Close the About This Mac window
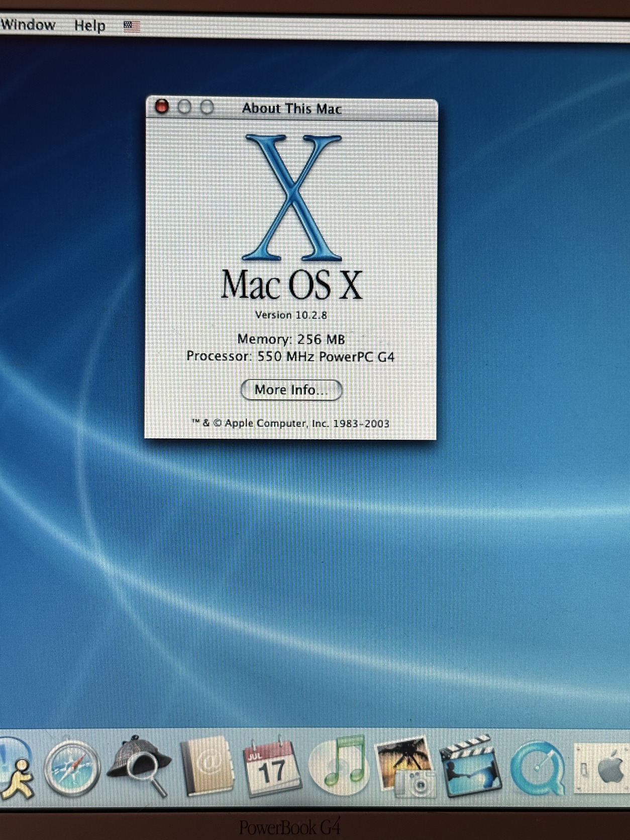Screen dimensions: 630x840 [x=162, y=107]
